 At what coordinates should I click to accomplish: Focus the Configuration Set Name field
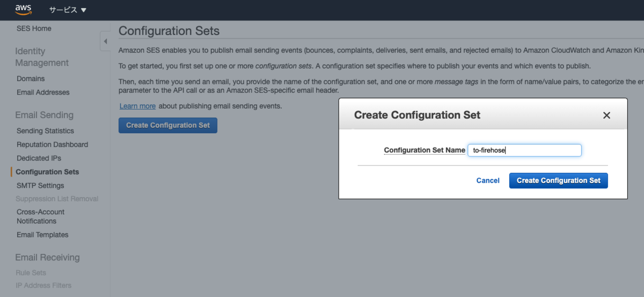[x=524, y=150]
